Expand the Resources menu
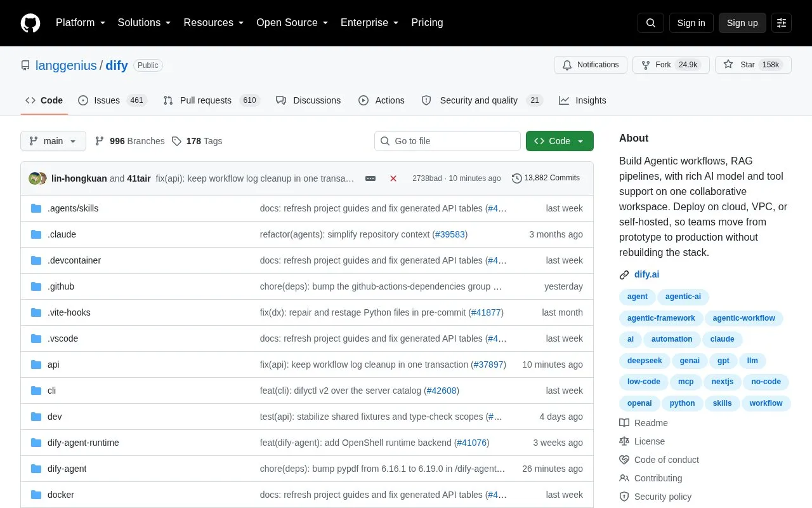This screenshot has width=812, height=508. click(214, 23)
